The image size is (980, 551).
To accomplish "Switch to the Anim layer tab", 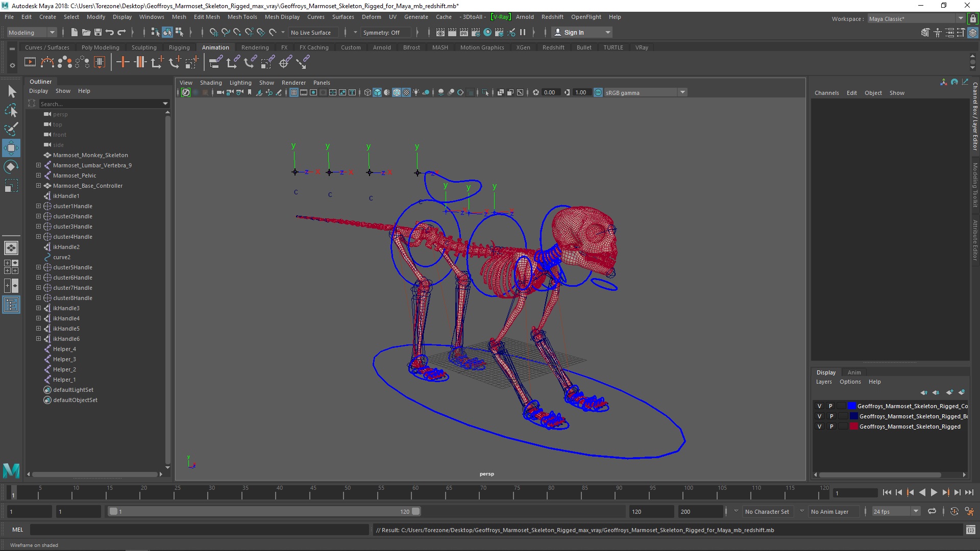I will click(854, 372).
